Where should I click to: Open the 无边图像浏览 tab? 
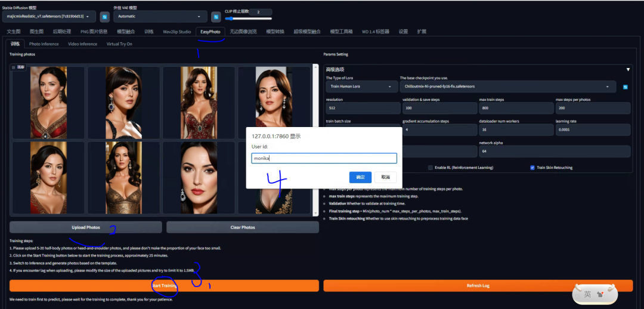click(x=243, y=32)
